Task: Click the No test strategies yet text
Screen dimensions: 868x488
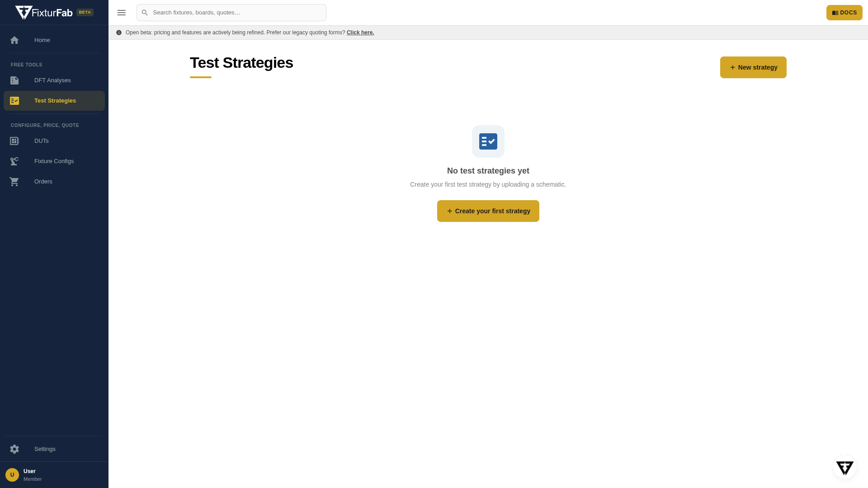Action: pos(488,171)
